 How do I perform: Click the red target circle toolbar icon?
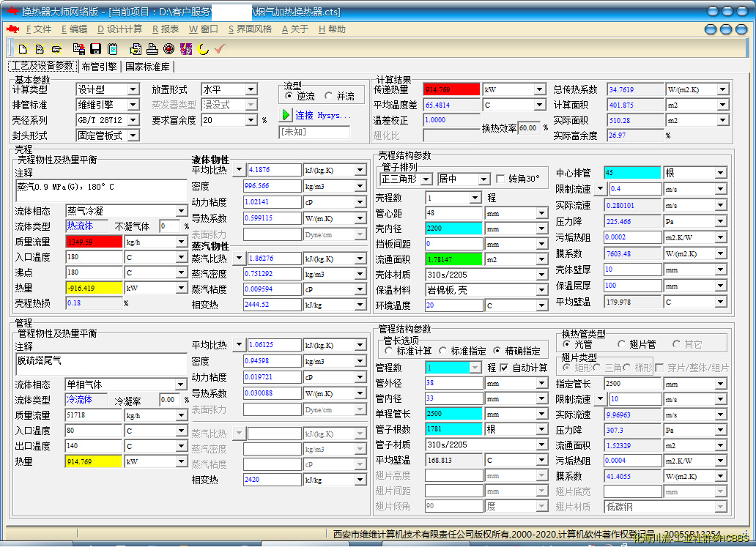(x=168, y=48)
